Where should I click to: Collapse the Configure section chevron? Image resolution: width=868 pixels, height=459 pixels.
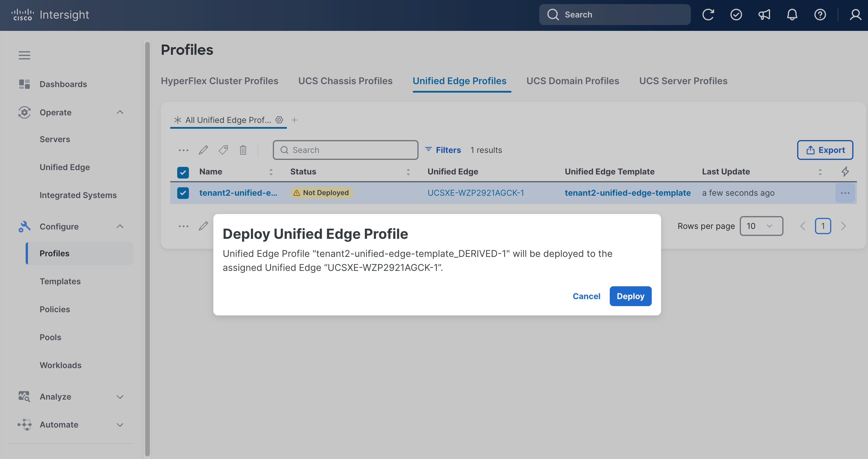pos(120,226)
